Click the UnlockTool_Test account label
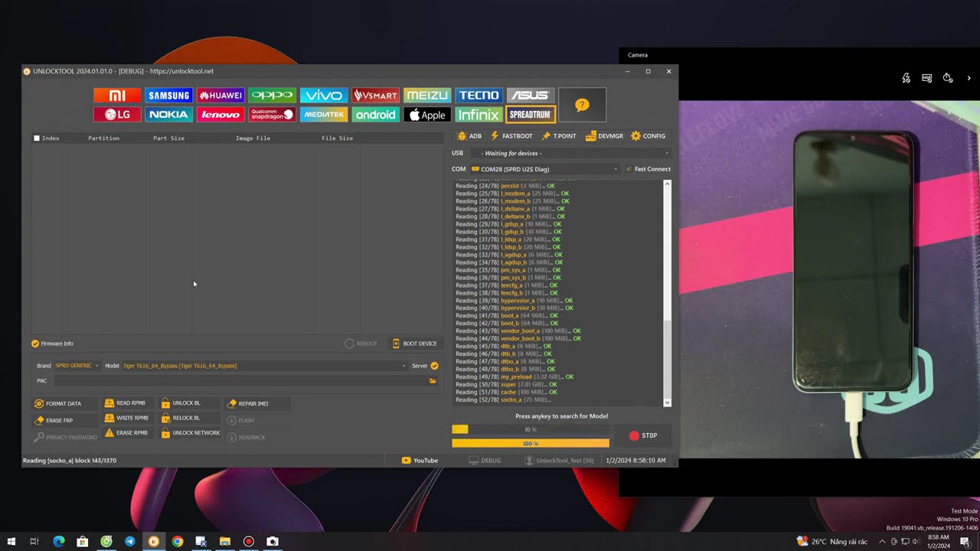Image resolution: width=980 pixels, height=551 pixels. pos(560,461)
